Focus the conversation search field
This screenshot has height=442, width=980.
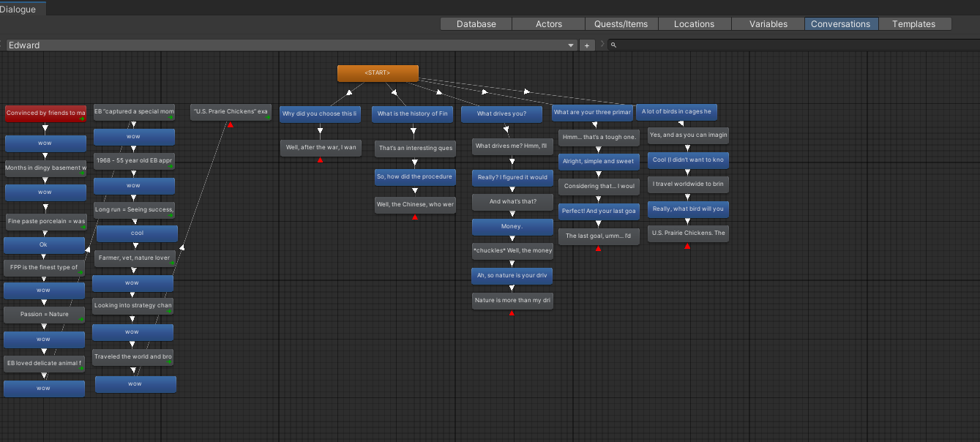coord(794,45)
